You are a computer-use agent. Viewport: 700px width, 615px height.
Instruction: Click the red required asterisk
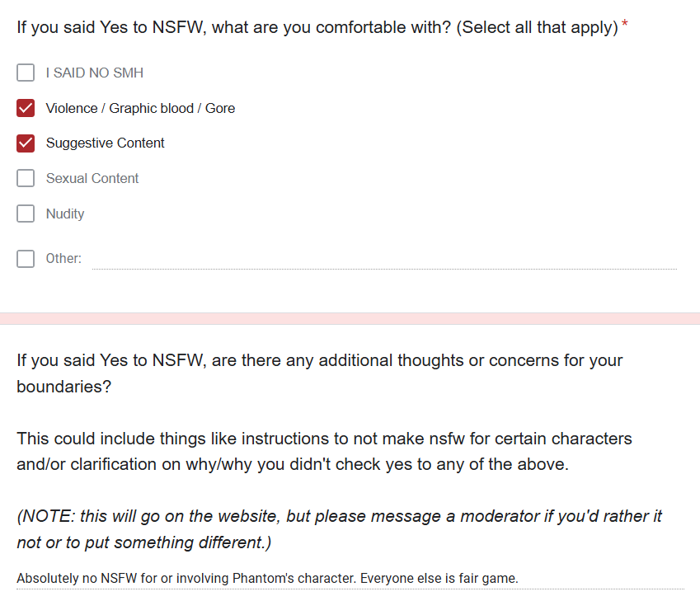click(625, 26)
